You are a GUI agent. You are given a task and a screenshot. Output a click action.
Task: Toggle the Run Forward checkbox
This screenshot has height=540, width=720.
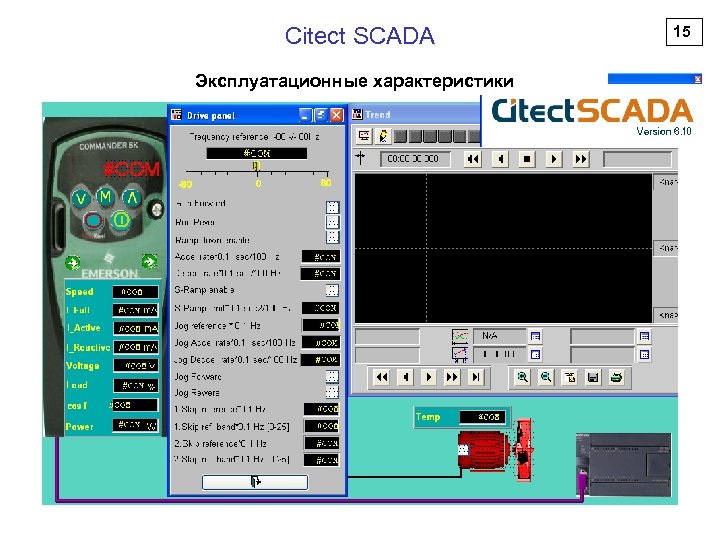(x=332, y=207)
